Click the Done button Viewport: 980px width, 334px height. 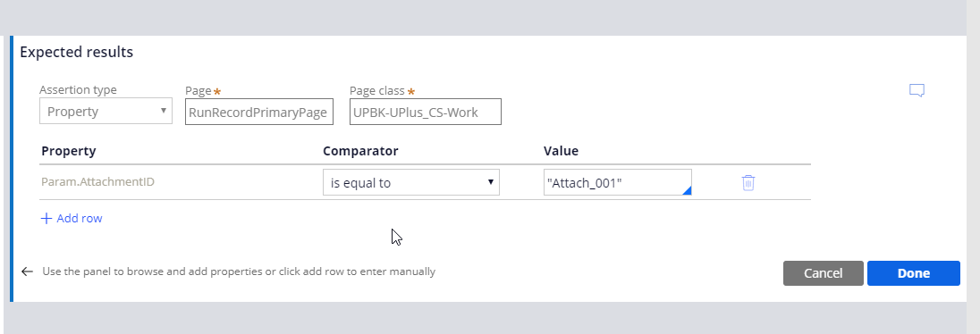913,273
